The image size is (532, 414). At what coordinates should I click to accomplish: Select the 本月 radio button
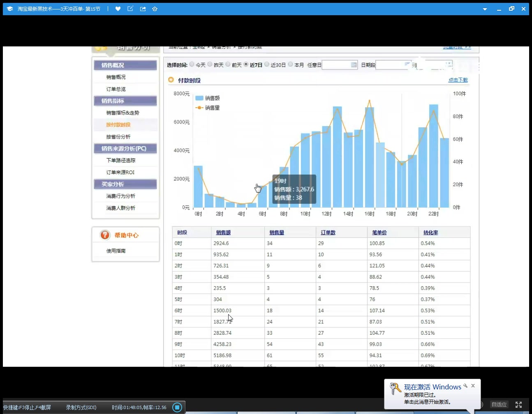click(290, 64)
